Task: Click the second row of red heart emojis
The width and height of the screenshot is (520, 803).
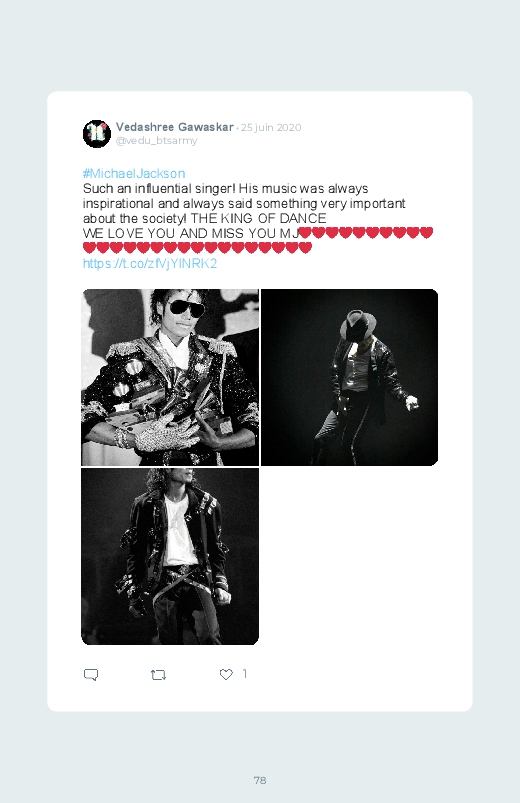Action: [x=197, y=248]
